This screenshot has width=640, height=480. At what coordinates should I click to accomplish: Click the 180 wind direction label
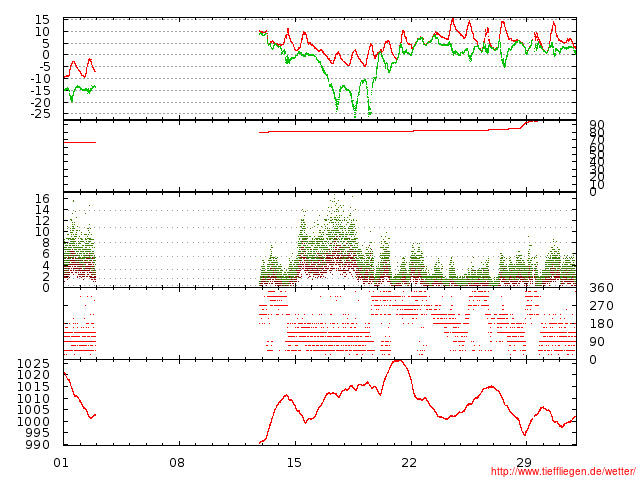[601, 324]
